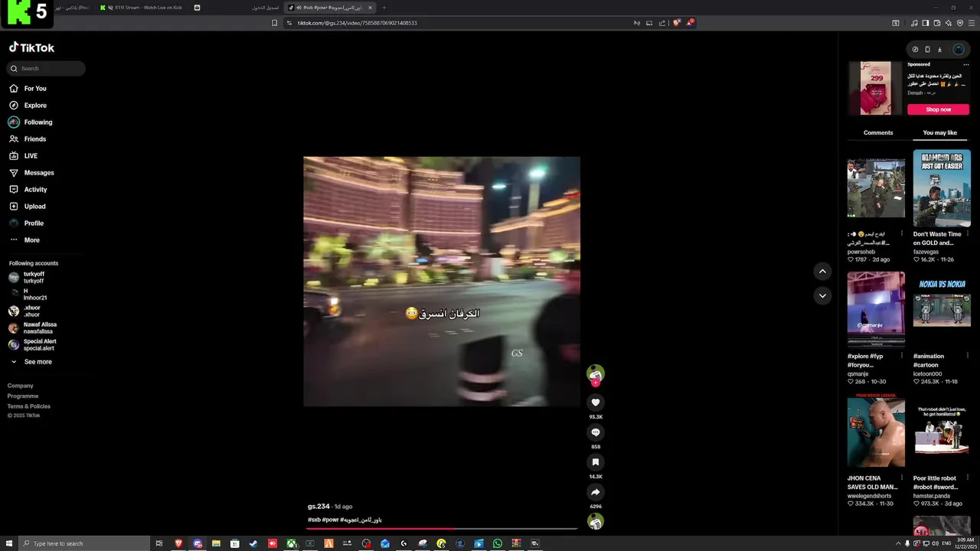Open Messages in the sidebar

coord(39,173)
